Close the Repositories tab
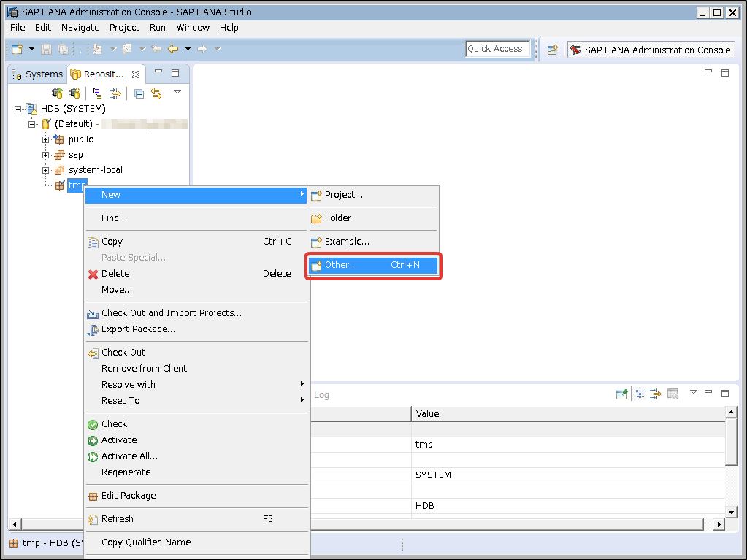The image size is (747, 560). 136,74
